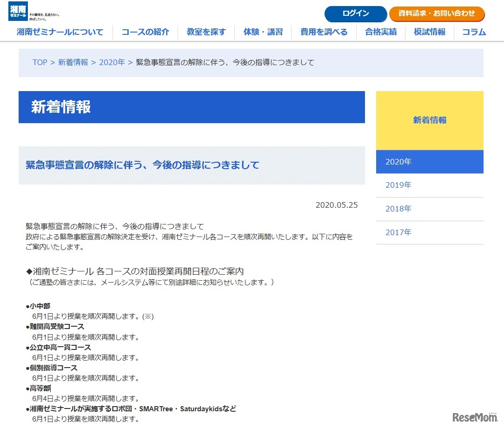Screen dimensions: 504x428
Task: Open the 2017年 news archive
Action: tap(398, 232)
